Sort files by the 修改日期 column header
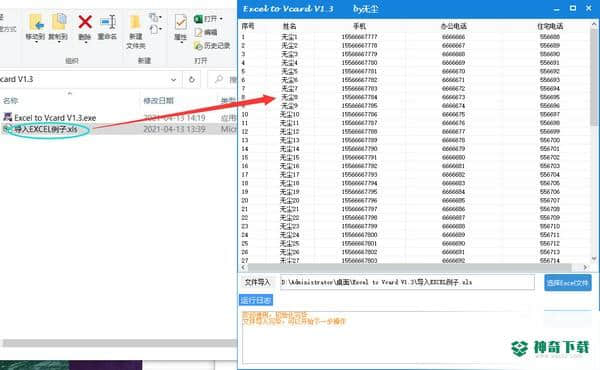 (x=158, y=101)
